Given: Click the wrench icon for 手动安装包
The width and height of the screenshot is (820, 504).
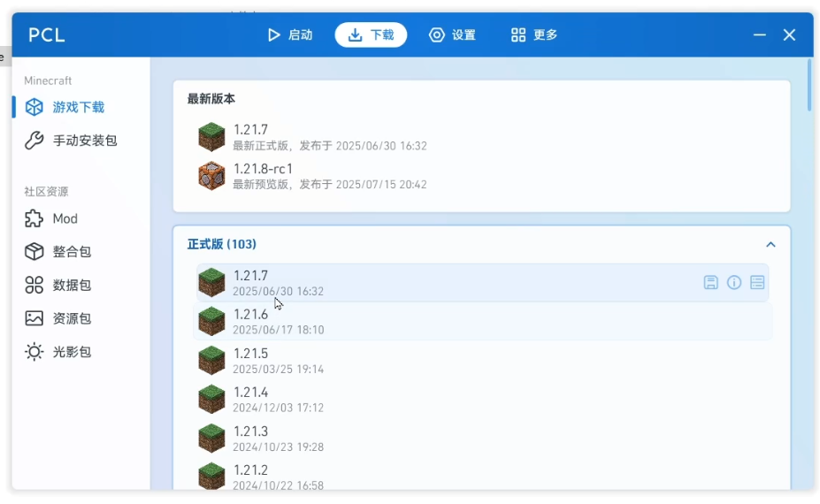Looking at the screenshot, I should click(34, 141).
